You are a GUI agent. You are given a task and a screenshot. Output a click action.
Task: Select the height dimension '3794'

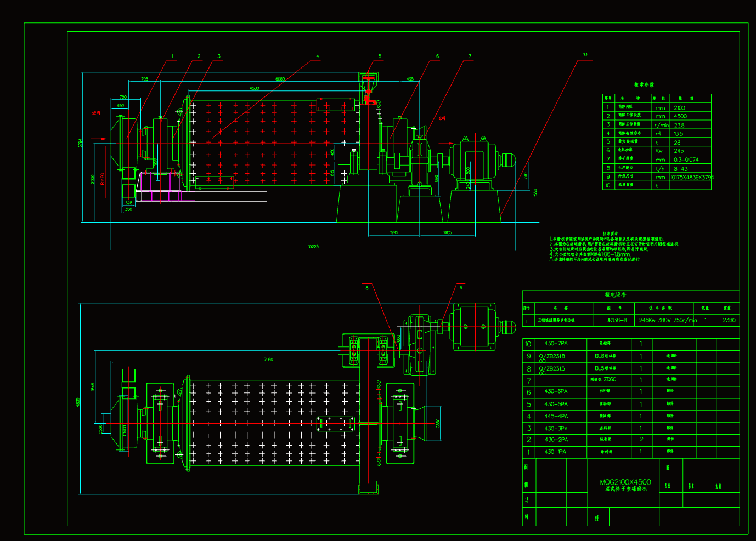coord(80,143)
